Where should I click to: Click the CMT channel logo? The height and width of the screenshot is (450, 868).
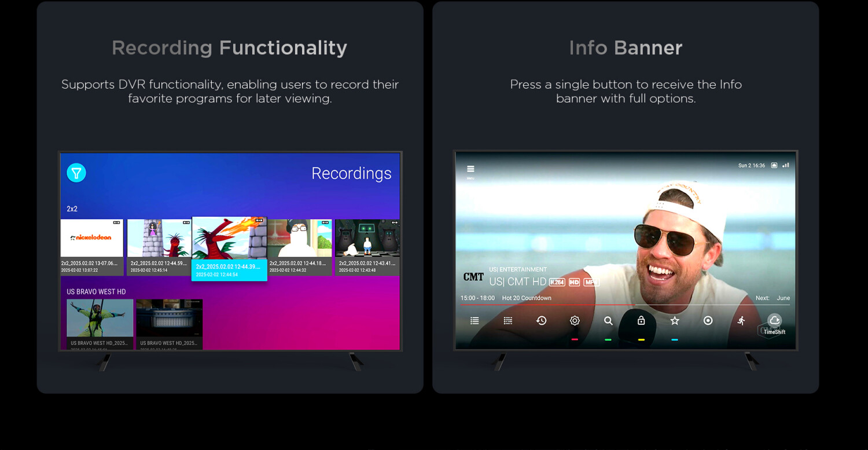pos(473,277)
